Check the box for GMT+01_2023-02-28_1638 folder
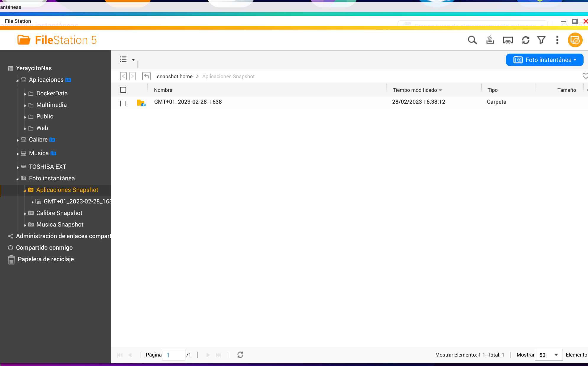Viewport: 588px width, 366px height. [123, 103]
